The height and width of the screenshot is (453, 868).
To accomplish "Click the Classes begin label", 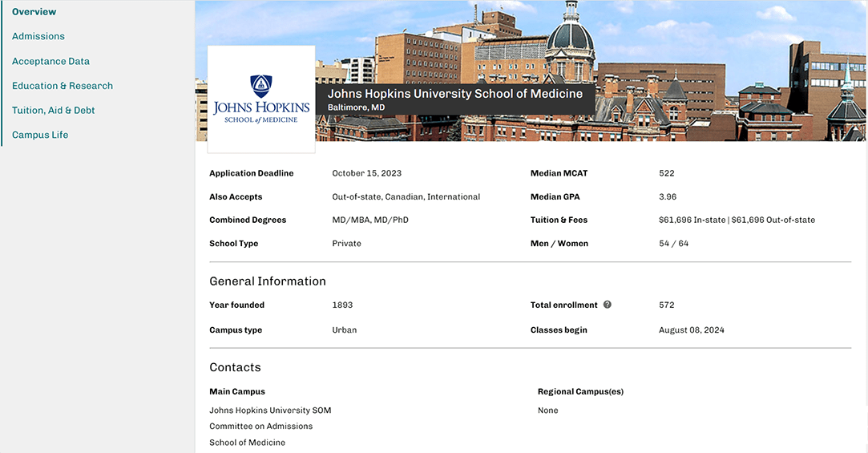I will (559, 330).
